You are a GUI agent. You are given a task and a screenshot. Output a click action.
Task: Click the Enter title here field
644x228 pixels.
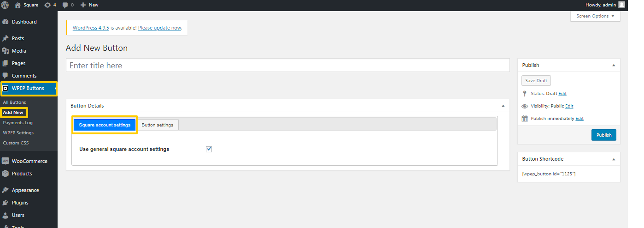coord(288,65)
